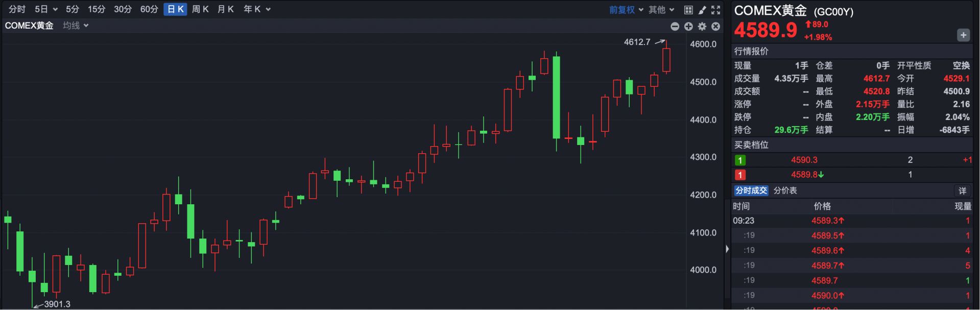Click the 外盘 value 2.15万手
The image size is (980, 310).
click(x=873, y=104)
